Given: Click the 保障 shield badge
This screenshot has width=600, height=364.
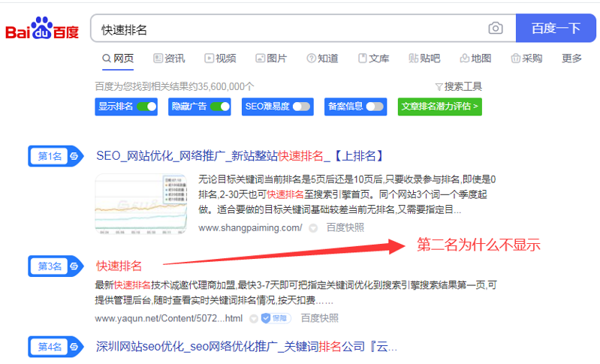Looking at the screenshot, I should [276, 318].
